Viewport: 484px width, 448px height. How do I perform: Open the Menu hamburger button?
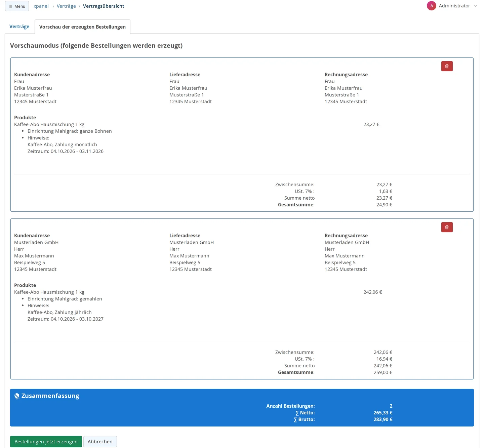click(17, 6)
